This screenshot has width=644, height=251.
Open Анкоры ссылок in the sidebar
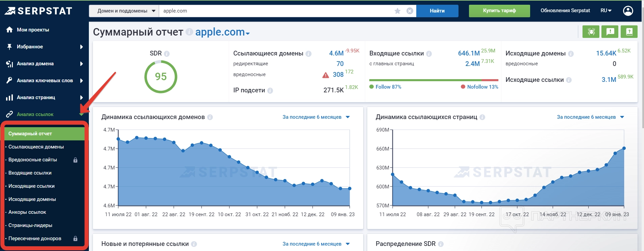[27, 212]
